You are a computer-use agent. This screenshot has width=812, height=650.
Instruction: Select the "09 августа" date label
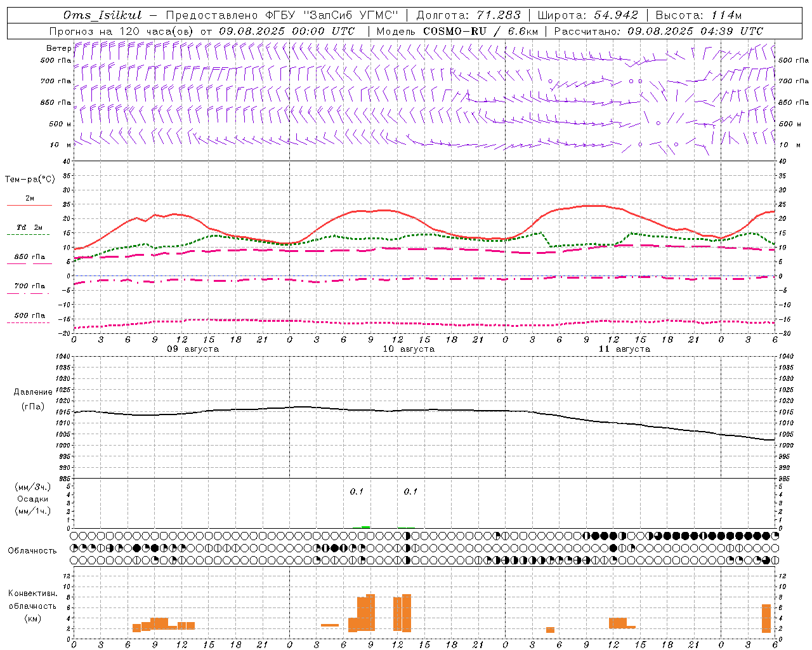(193, 349)
